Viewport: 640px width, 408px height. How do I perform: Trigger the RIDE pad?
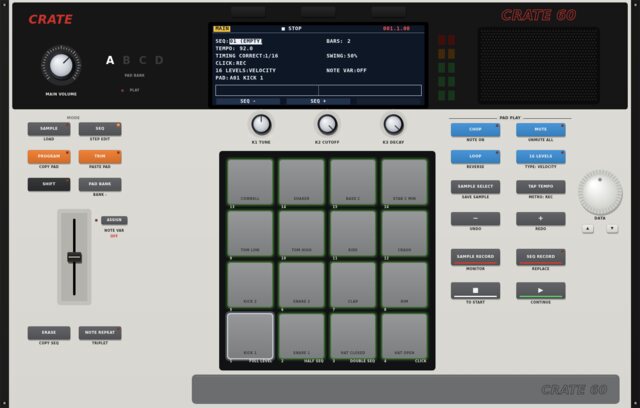tap(353, 233)
